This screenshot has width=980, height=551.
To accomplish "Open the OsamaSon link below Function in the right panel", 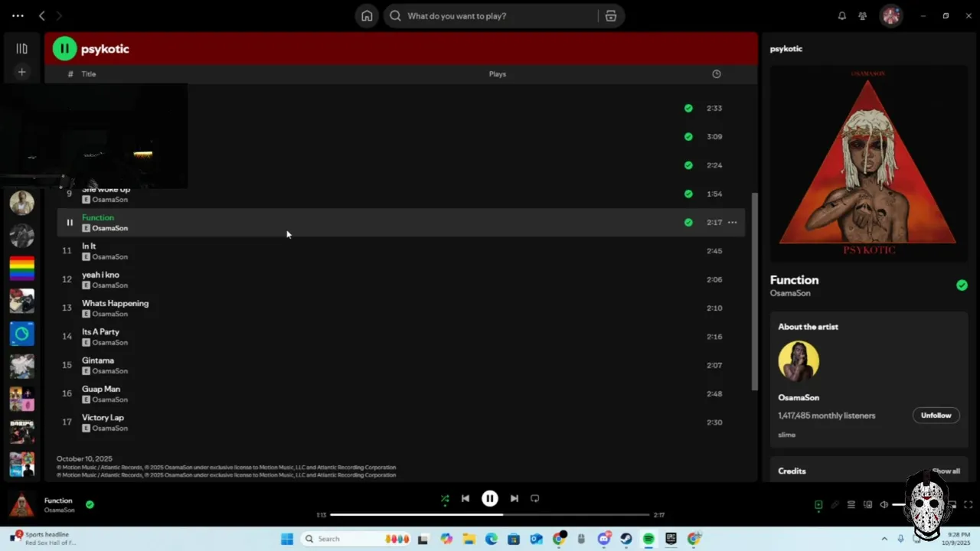I will (790, 293).
